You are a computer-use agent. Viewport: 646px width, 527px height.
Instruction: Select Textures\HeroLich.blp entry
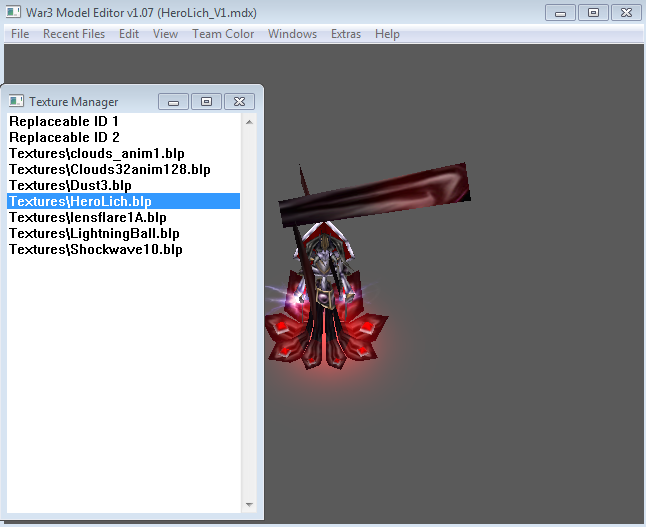click(x=124, y=201)
